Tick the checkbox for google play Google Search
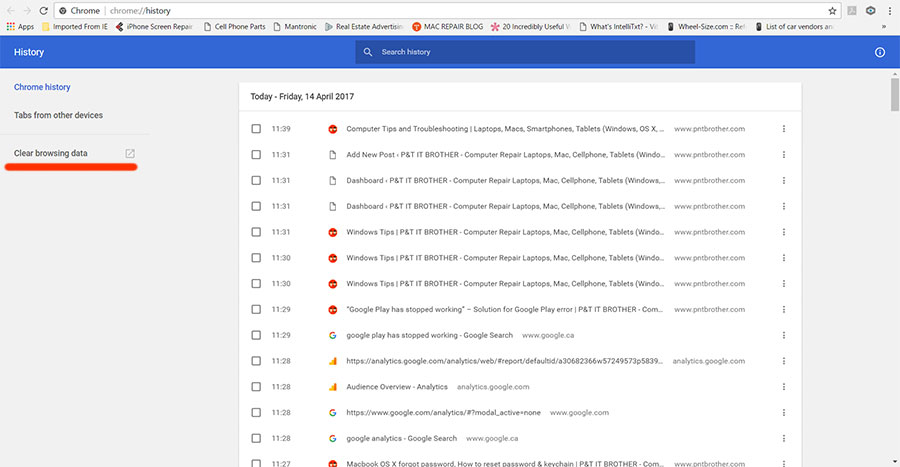The width and height of the screenshot is (900, 467). [256, 335]
